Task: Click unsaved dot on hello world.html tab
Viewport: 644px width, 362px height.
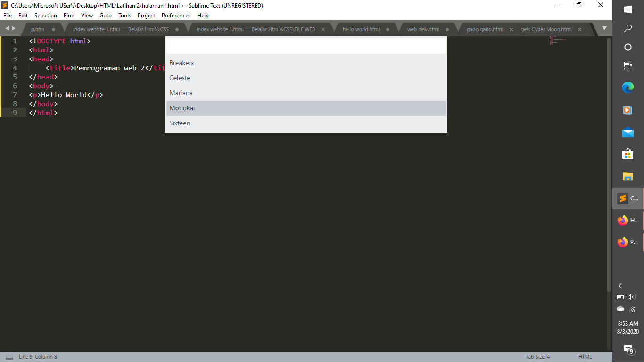Action: [388, 29]
